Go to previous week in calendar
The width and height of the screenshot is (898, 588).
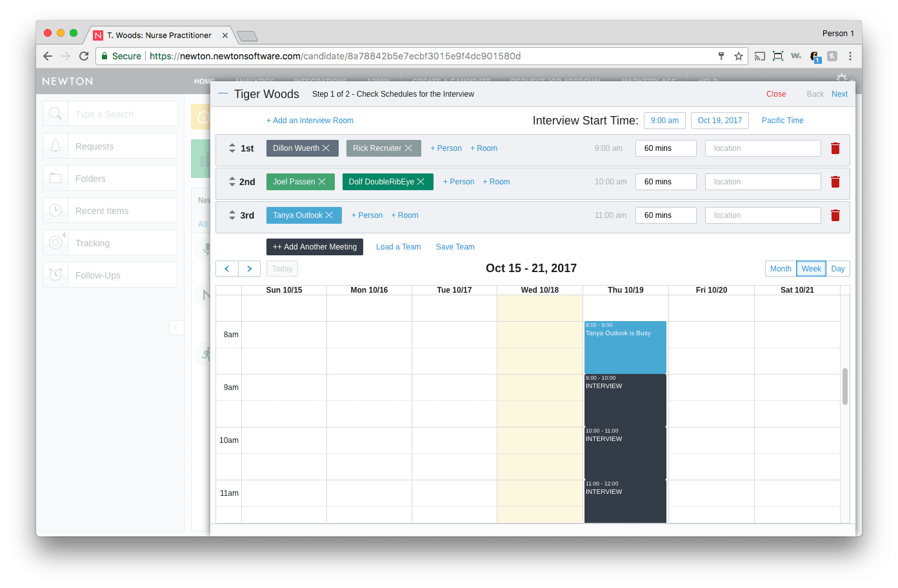(227, 269)
